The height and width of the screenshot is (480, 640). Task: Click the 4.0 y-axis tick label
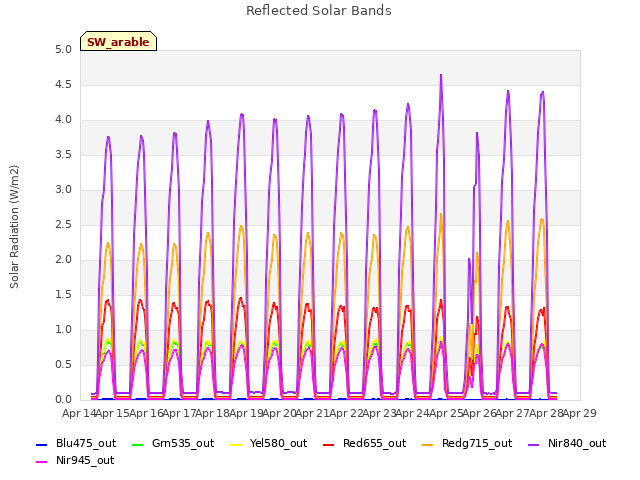63,120
